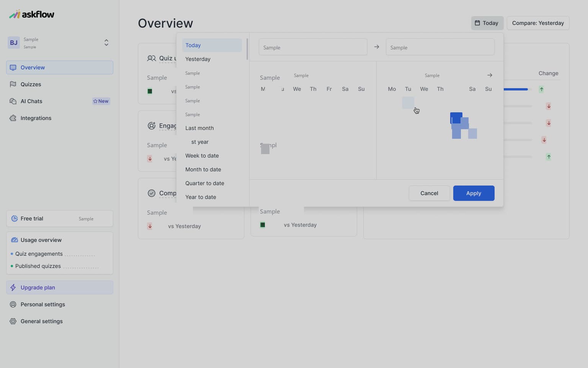
Task: Click the blue progress bar
Action: tap(516, 89)
